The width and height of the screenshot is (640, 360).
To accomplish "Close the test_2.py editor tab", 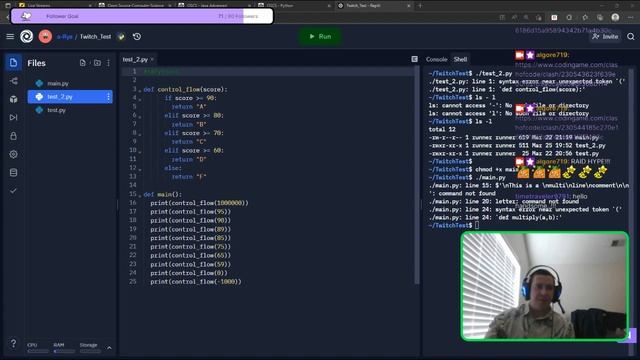I will click(152, 60).
